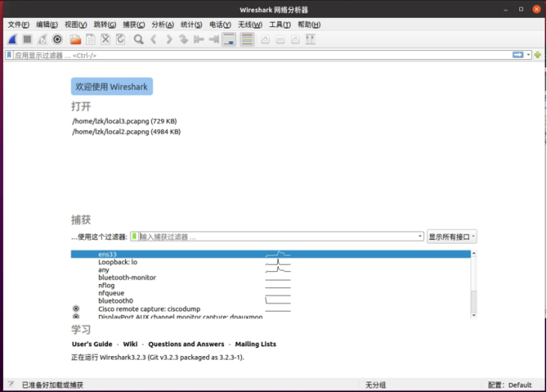Select the nflog interface
This screenshot has height=392, width=547.
point(271,285)
